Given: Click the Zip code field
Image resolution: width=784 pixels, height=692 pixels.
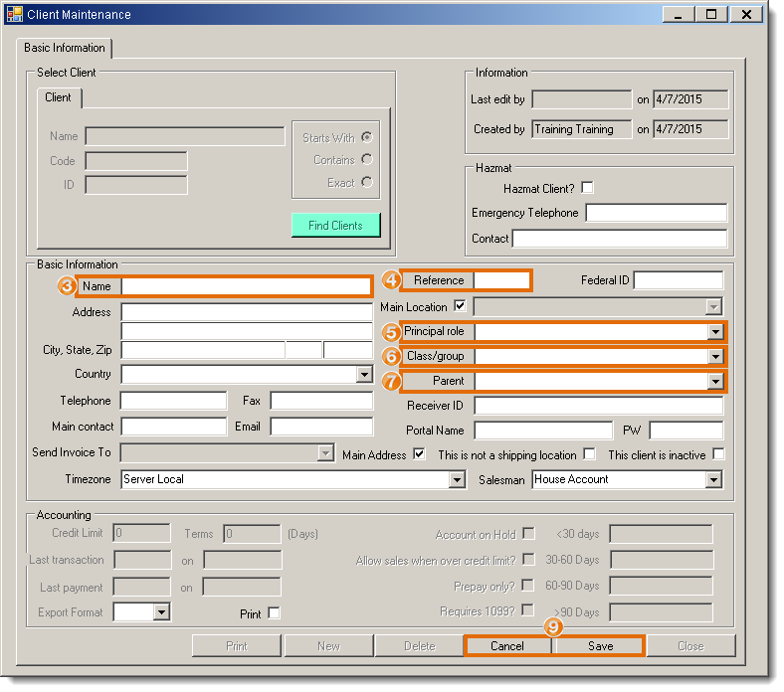Looking at the screenshot, I should (348, 350).
